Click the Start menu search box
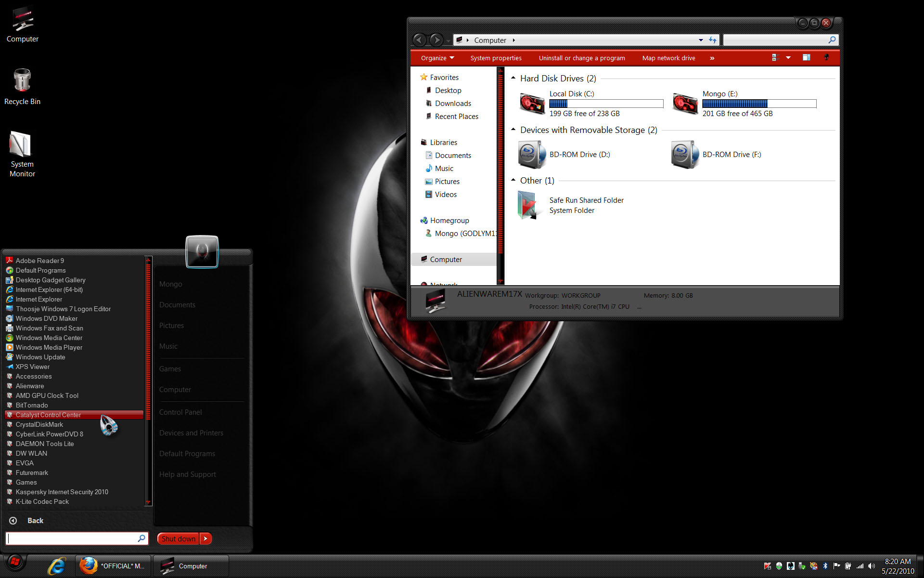Screen dimensions: 924x578 tap(77, 539)
